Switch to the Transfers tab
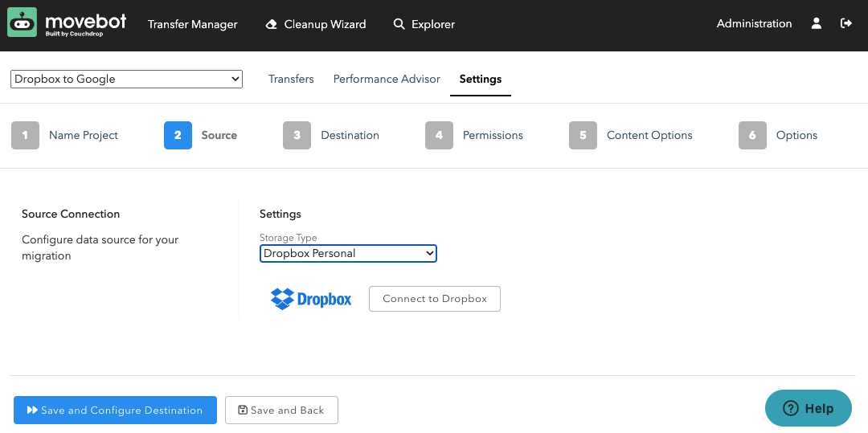Image resolution: width=868 pixels, height=433 pixels. coord(291,79)
